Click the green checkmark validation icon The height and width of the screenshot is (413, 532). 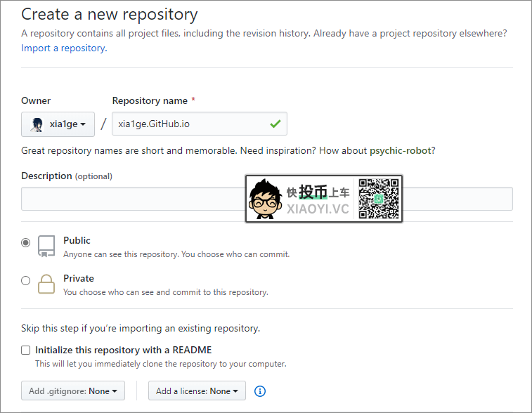(275, 124)
